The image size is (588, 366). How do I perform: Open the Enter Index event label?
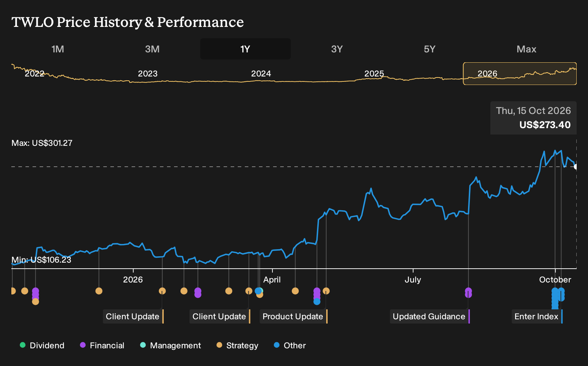(537, 316)
